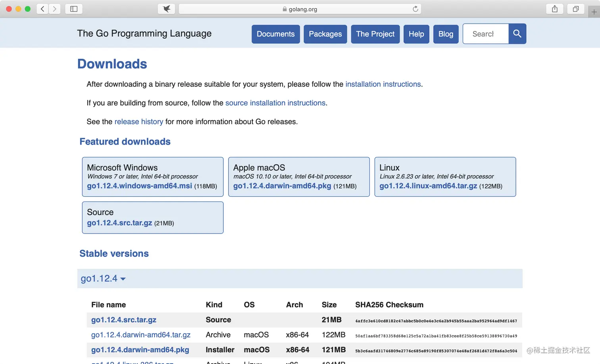Click the padlock icon in the address bar
The height and width of the screenshot is (364, 600).
[285, 9]
